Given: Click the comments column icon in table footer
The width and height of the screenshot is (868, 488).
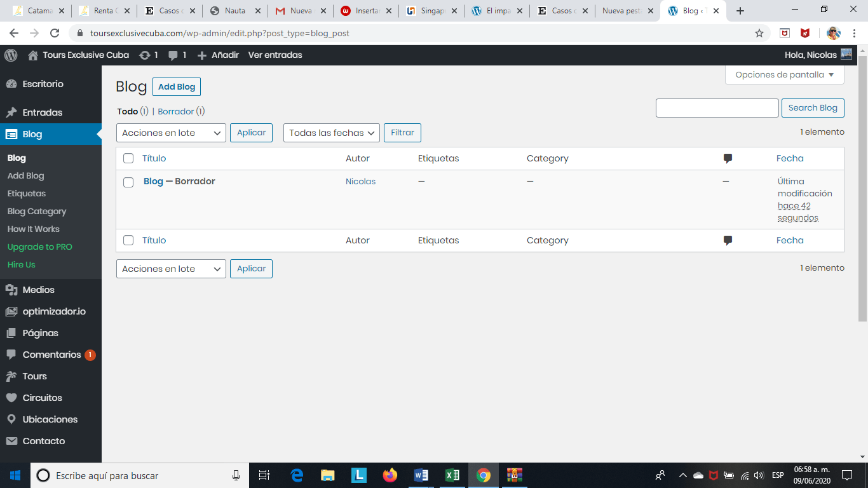Looking at the screenshot, I should (728, 241).
